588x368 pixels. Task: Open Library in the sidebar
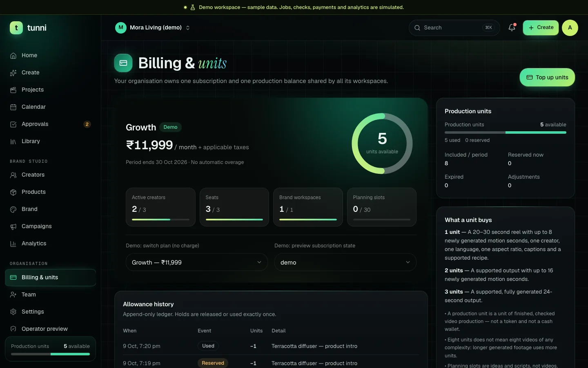click(51, 141)
